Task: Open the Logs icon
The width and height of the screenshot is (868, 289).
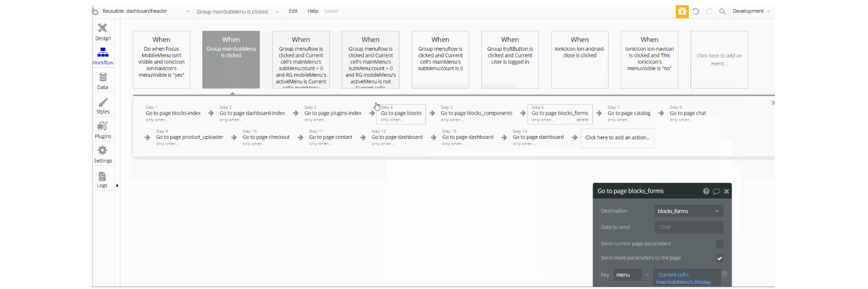Action: point(102,176)
